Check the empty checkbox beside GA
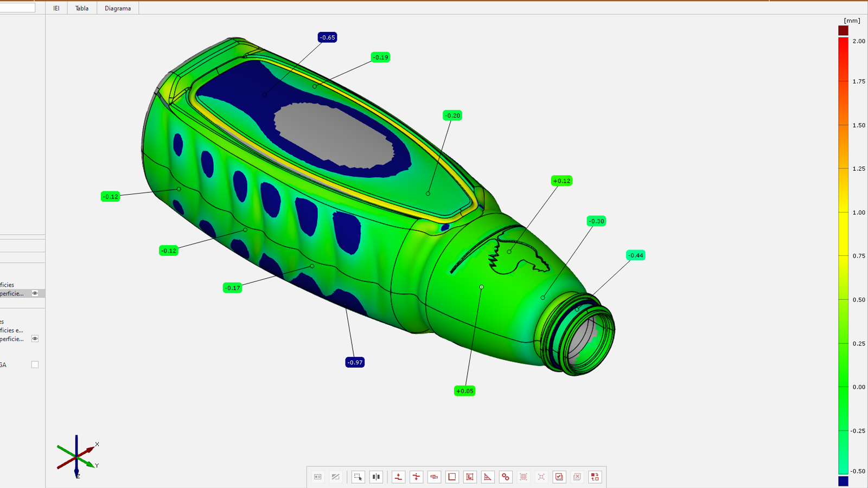The height and width of the screenshot is (488, 868). click(x=35, y=365)
